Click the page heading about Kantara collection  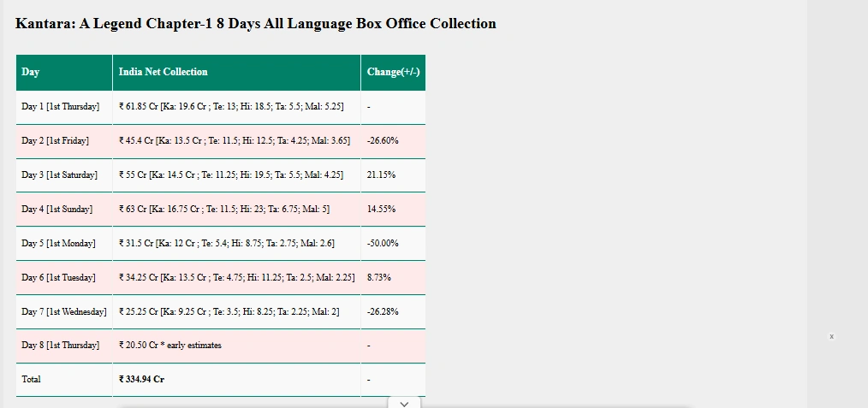pyautogui.click(x=256, y=24)
